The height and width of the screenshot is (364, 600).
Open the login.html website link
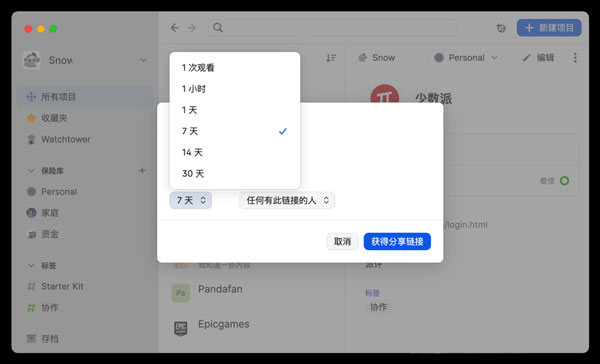pos(466,225)
